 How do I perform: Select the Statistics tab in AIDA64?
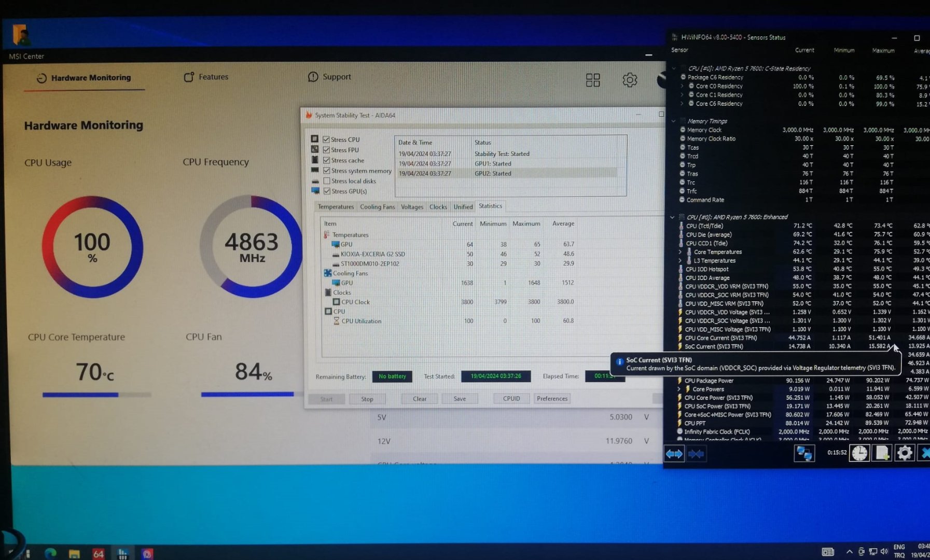pyautogui.click(x=490, y=206)
